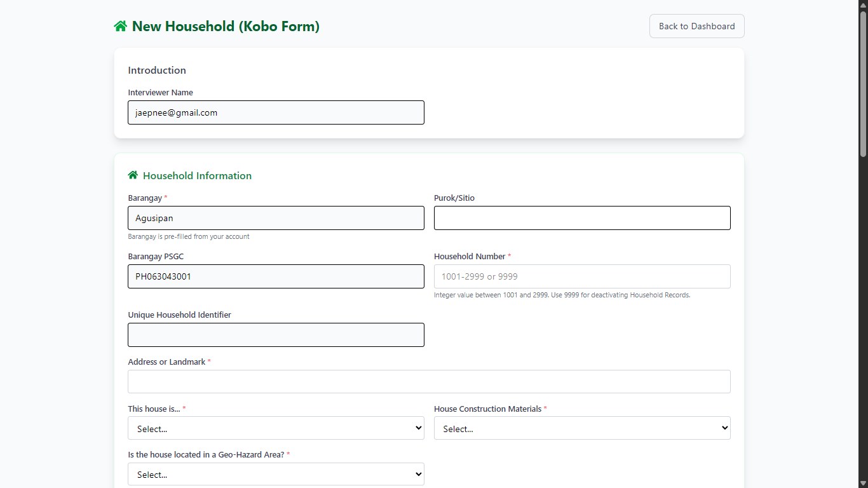
Task: Click the house icon next to Household Information
Action: (133, 175)
